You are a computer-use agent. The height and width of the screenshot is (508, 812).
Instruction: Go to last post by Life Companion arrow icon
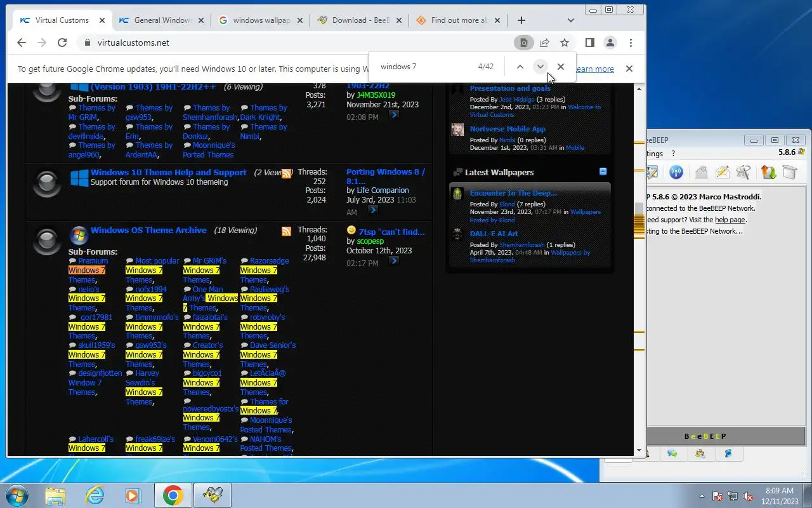click(372, 210)
